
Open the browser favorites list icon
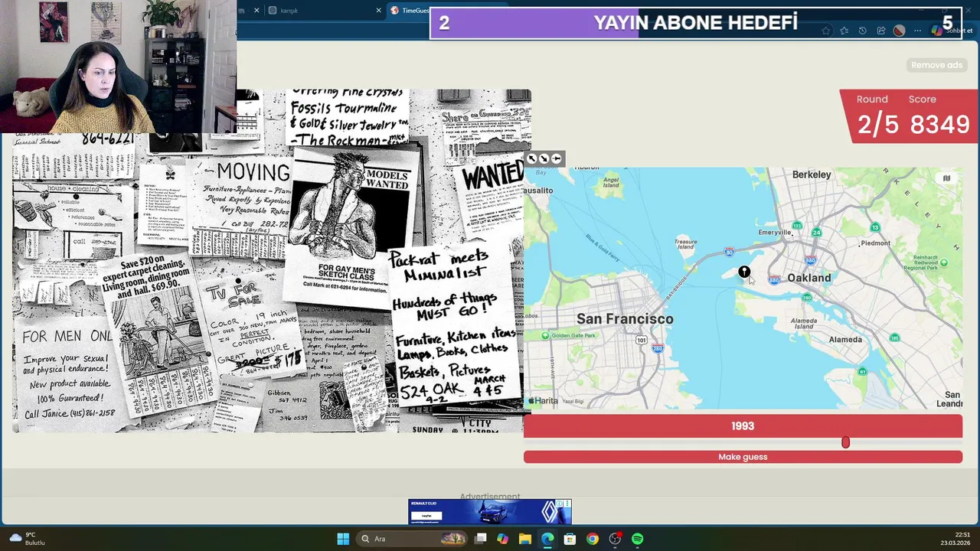844,31
